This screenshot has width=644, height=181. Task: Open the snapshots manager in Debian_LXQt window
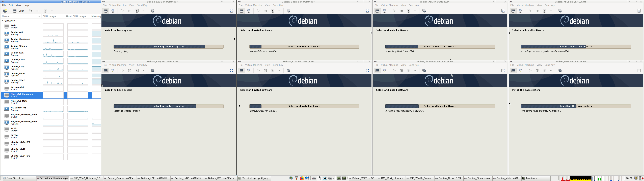pos(152,71)
